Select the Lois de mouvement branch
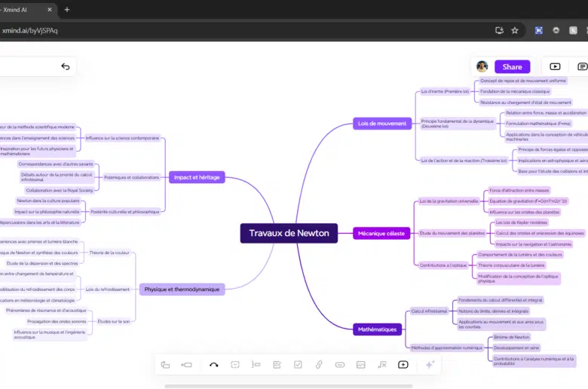588x389 pixels. [381, 123]
